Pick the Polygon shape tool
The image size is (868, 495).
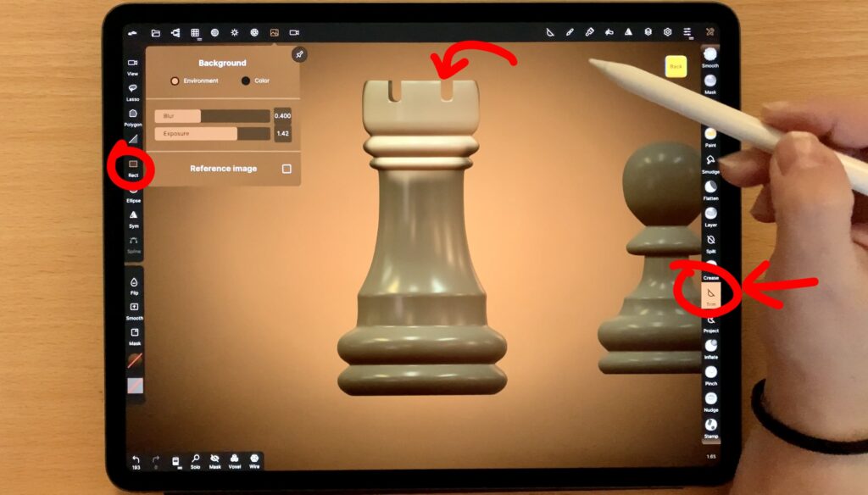click(133, 114)
